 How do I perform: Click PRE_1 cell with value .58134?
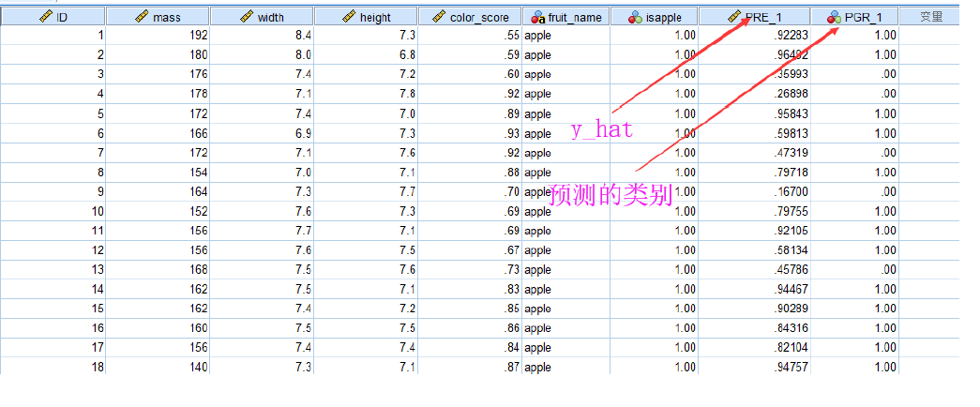[754, 250]
